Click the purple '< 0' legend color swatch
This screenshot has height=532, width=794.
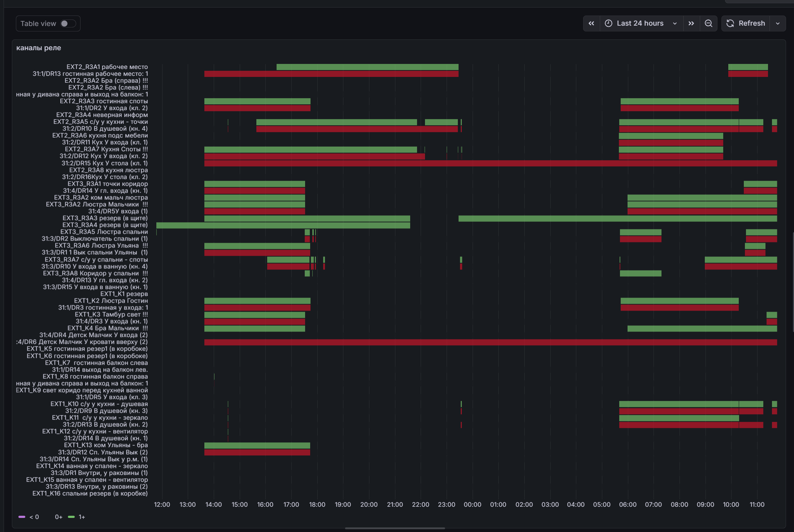click(22, 517)
